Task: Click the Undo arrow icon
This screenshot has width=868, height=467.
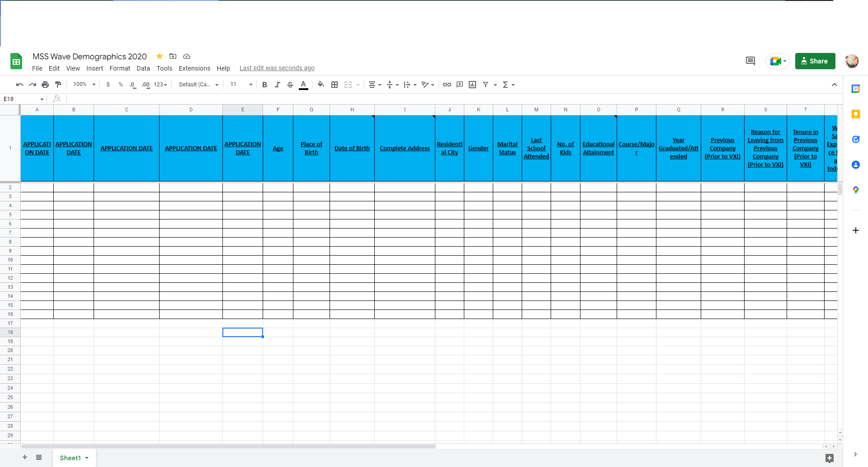Action: [x=19, y=85]
